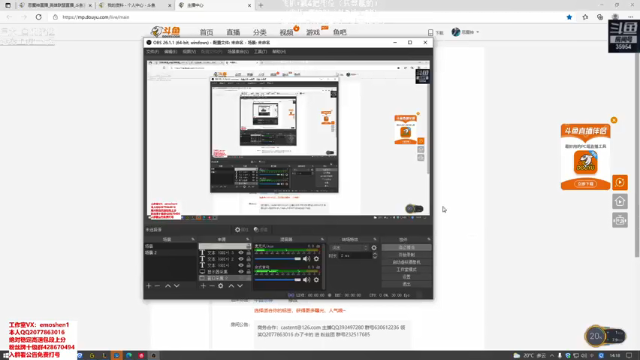The width and height of the screenshot is (640, 360).
Task: Open the 文件(F) menu in OBS
Action: pos(153,52)
